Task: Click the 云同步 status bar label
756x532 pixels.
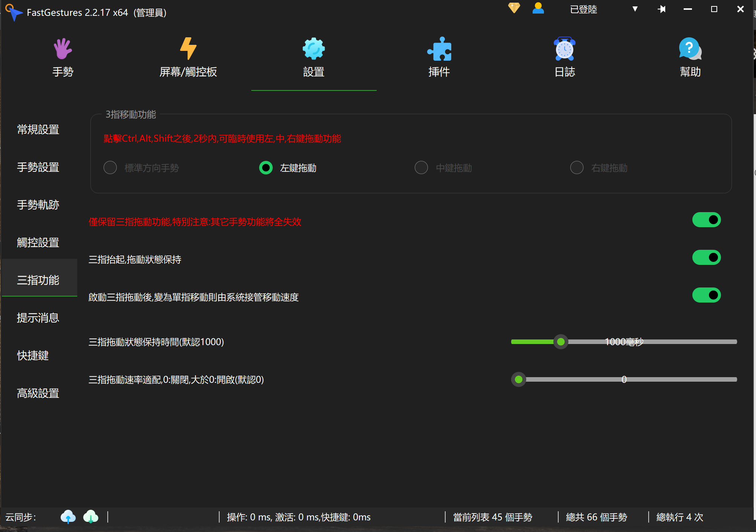Action: [21, 517]
